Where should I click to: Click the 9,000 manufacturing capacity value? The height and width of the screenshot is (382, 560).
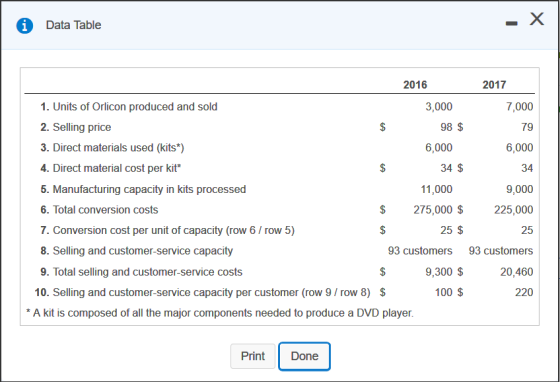[x=519, y=189]
